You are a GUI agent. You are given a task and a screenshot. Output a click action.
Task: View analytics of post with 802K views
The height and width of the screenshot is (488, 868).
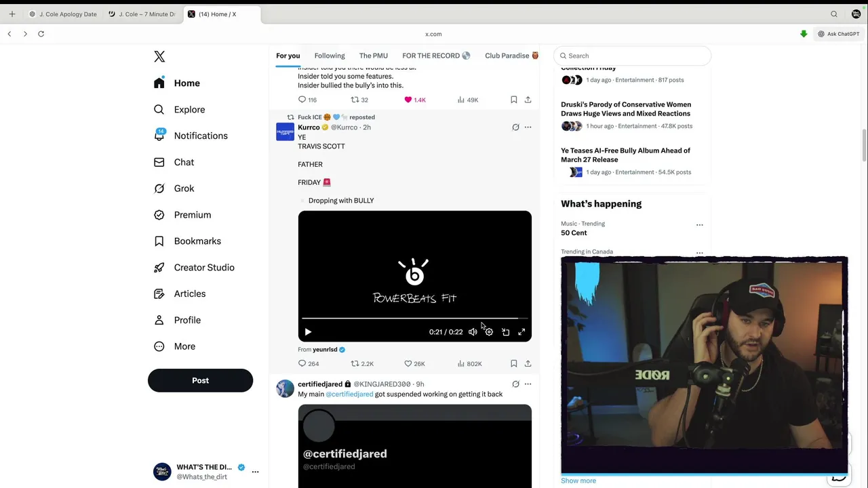tap(469, 364)
